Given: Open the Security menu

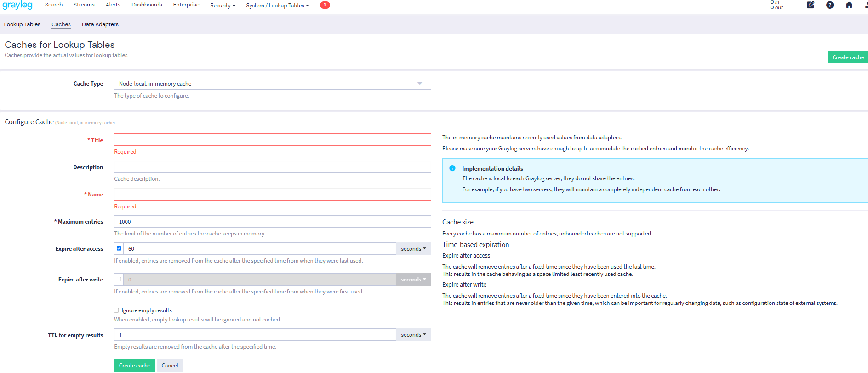Looking at the screenshot, I should [x=223, y=6].
